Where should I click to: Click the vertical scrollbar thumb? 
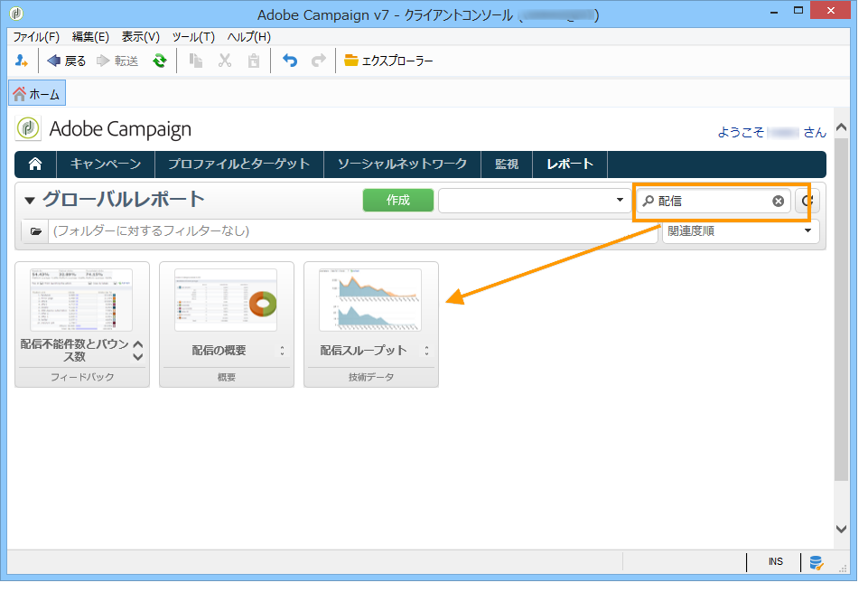click(842, 309)
